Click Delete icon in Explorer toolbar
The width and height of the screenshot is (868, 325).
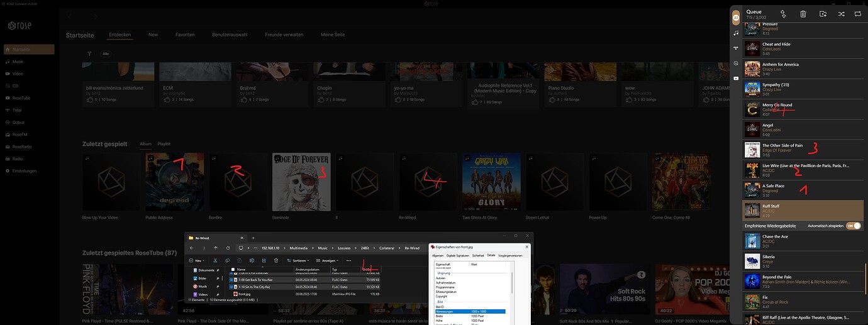276,260
